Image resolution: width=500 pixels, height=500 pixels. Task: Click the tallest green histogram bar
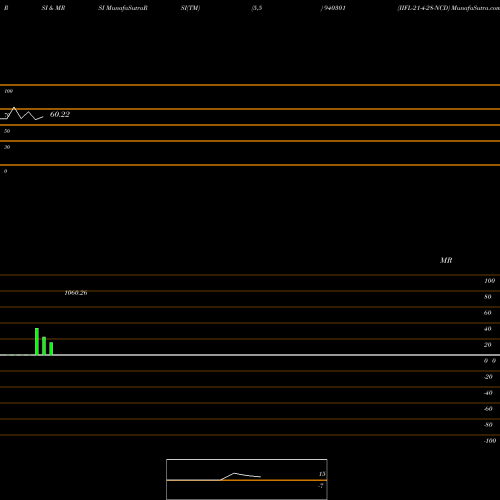(37, 342)
